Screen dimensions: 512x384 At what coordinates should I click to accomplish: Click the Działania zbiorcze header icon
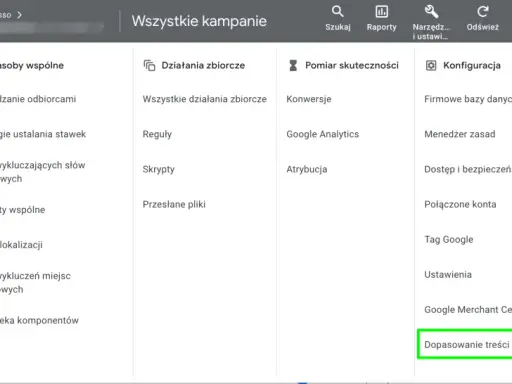(x=149, y=65)
